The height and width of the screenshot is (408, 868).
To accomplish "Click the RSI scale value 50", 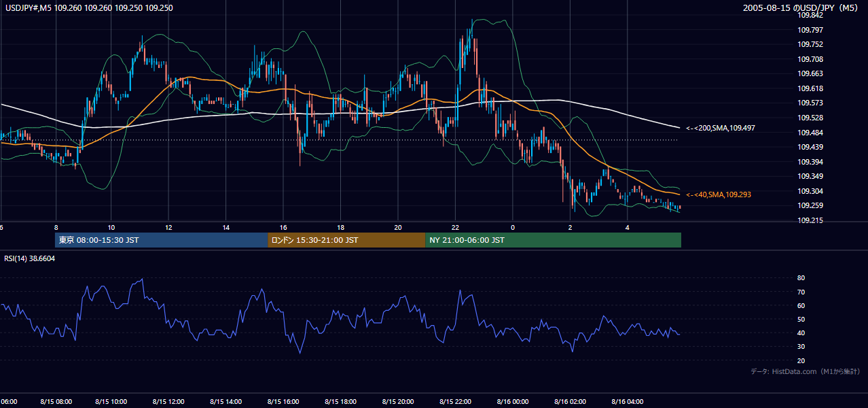I will click(x=801, y=319).
